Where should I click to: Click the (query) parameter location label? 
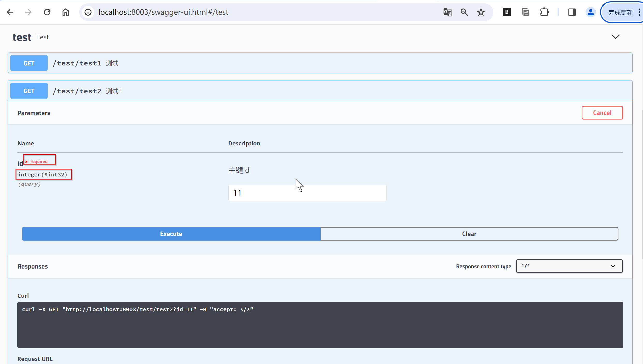[x=29, y=184]
